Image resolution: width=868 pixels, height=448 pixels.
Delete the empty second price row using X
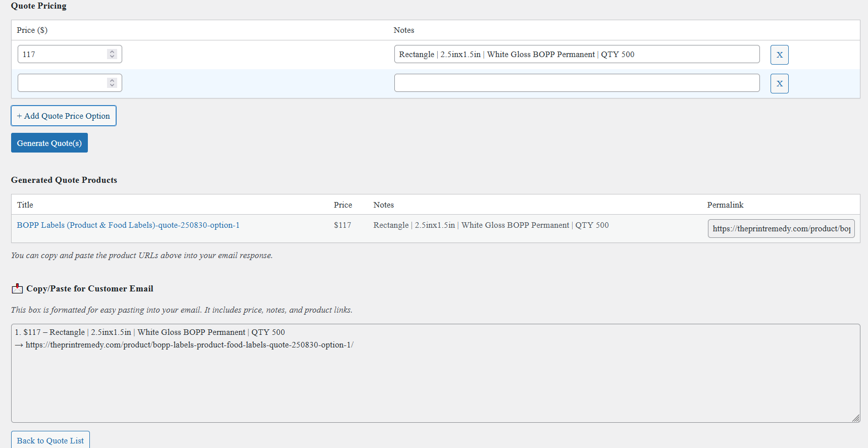coord(779,83)
